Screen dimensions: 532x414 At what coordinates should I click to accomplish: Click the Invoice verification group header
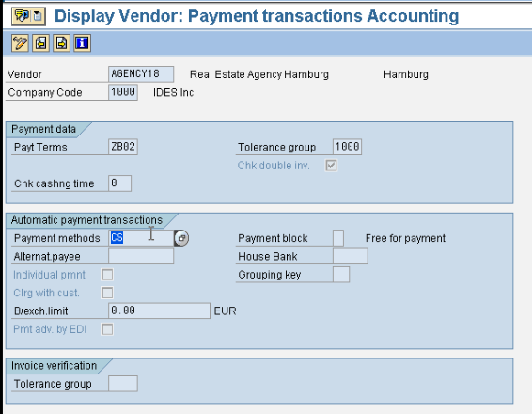tap(54, 366)
